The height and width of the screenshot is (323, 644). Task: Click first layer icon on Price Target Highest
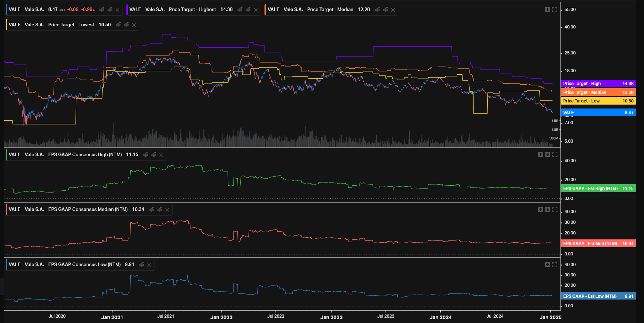pyautogui.click(x=240, y=10)
